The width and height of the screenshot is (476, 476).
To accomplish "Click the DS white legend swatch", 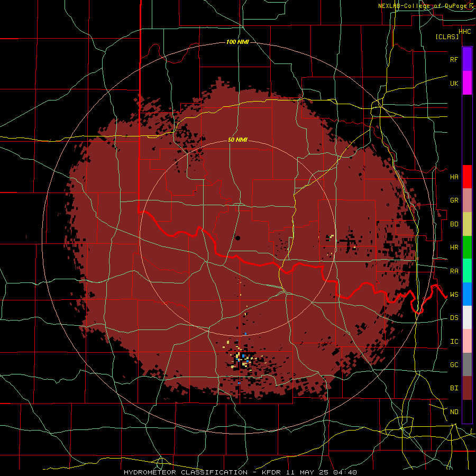I will point(467,317).
